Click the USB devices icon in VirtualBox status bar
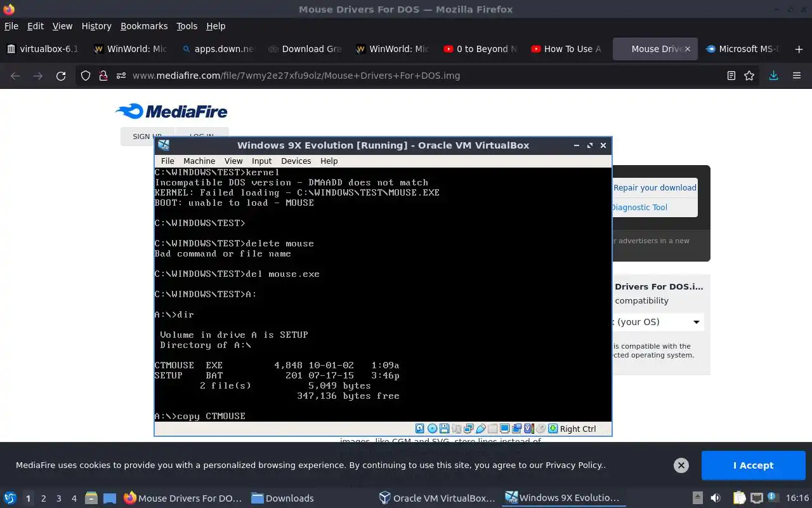The height and width of the screenshot is (508, 812). (481, 429)
